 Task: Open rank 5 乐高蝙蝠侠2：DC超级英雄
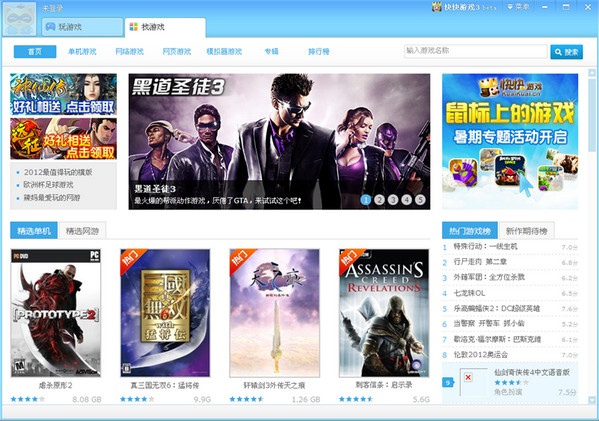[x=497, y=308]
